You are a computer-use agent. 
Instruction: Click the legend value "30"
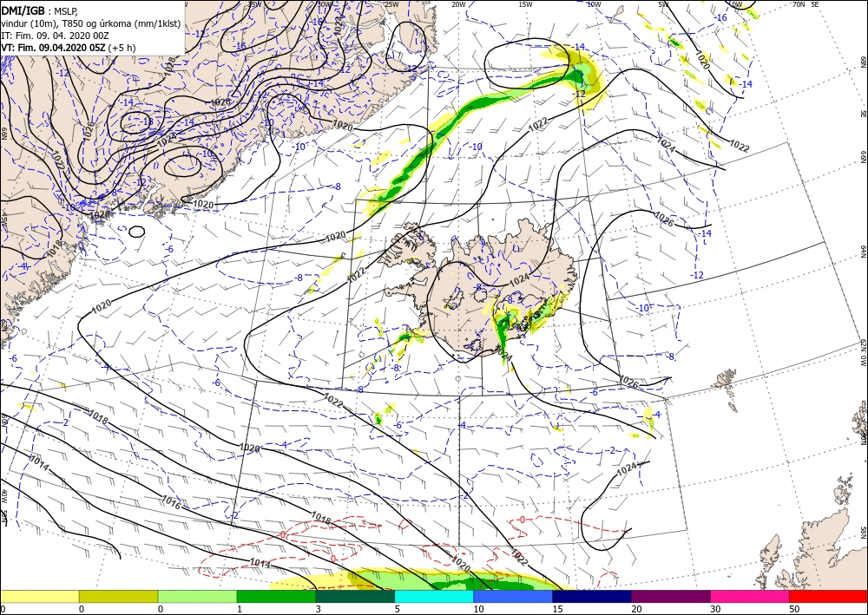[x=715, y=609]
